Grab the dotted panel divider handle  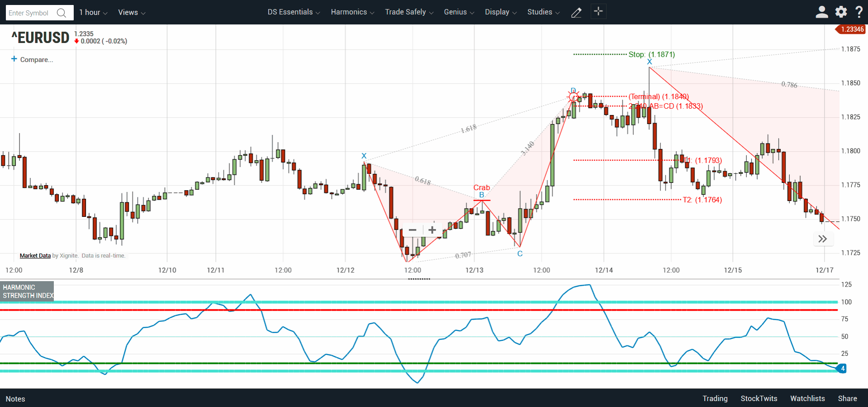point(419,279)
